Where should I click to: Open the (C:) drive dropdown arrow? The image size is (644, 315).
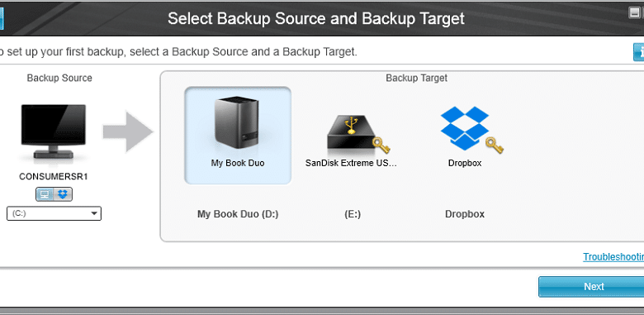(x=94, y=213)
